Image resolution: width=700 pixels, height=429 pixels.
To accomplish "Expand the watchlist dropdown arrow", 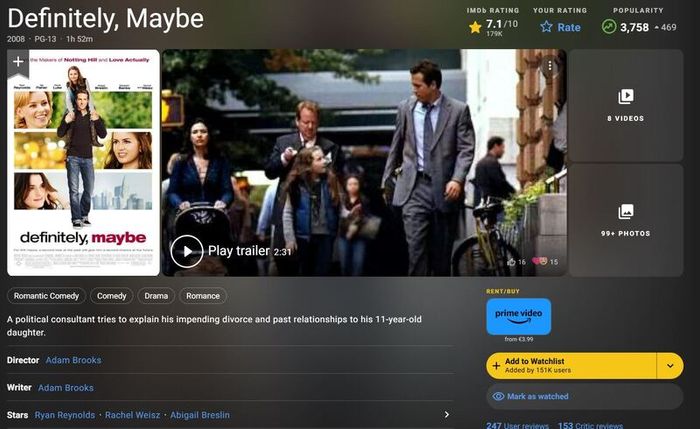I will (x=670, y=366).
